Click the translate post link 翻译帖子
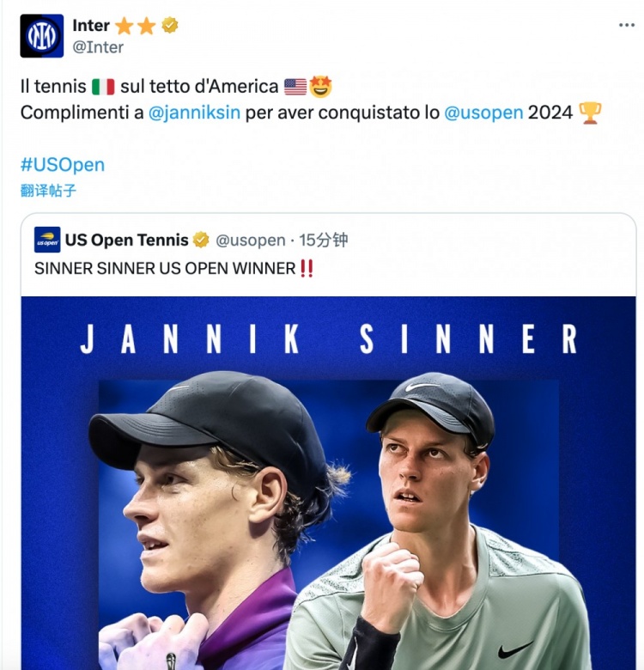Screen dimensions: 644x670 coord(48,190)
